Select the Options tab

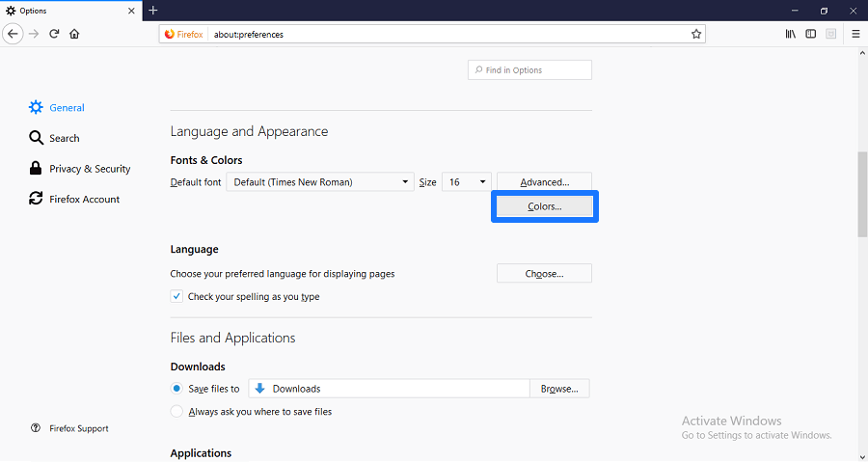click(70, 11)
